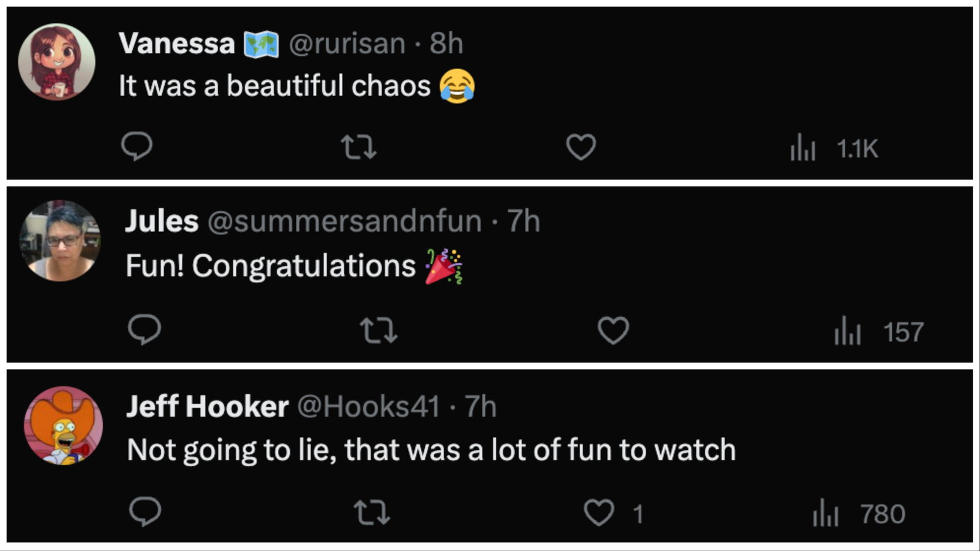The height and width of the screenshot is (551, 980).
Task: Retweet Jeff Hooker's tweet
Action: pos(372,513)
